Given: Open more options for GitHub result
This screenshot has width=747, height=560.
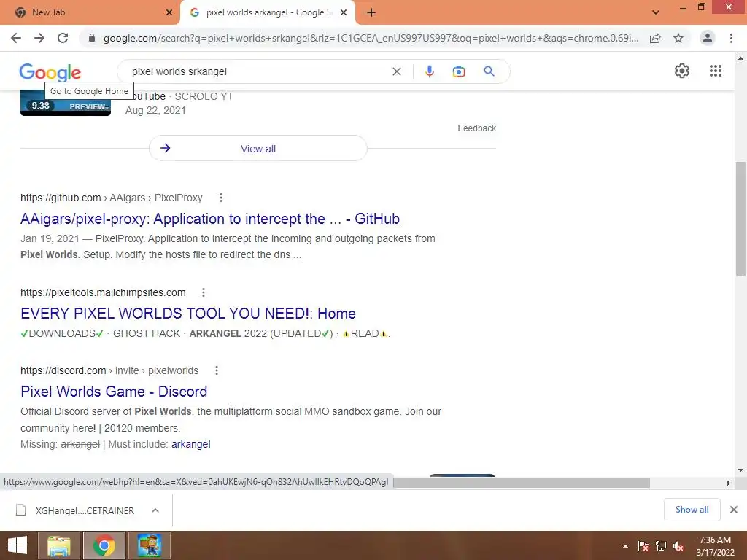Looking at the screenshot, I should (x=220, y=198).
